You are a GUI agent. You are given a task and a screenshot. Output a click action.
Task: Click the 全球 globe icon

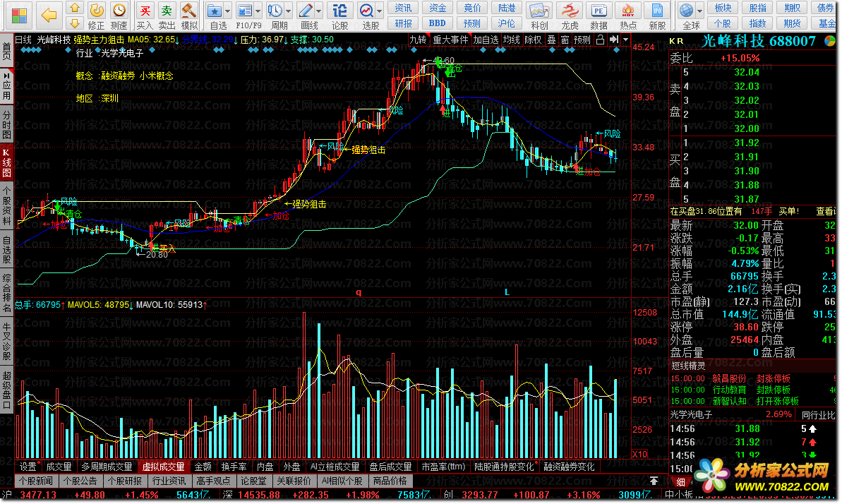click(x=686, y=10)
